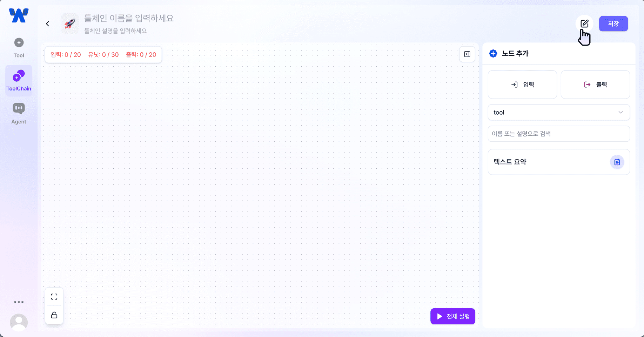Run all with 전체 실행 button

452,316
